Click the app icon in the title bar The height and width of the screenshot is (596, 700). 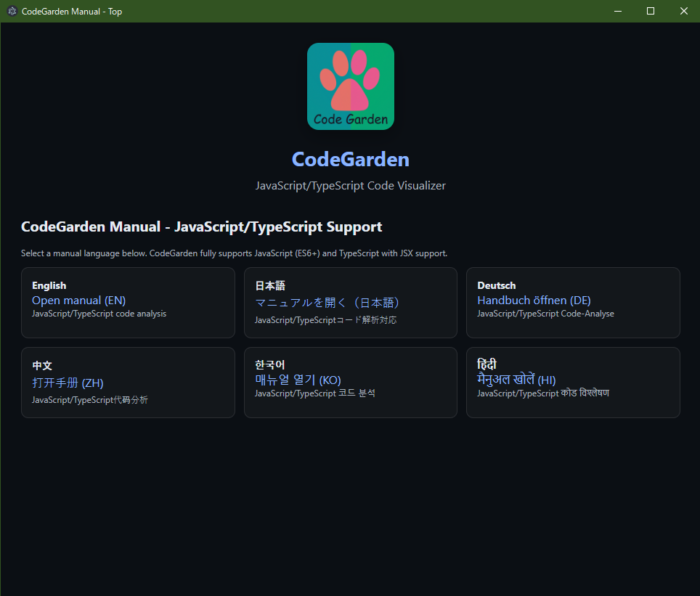(x=12, y=11)
